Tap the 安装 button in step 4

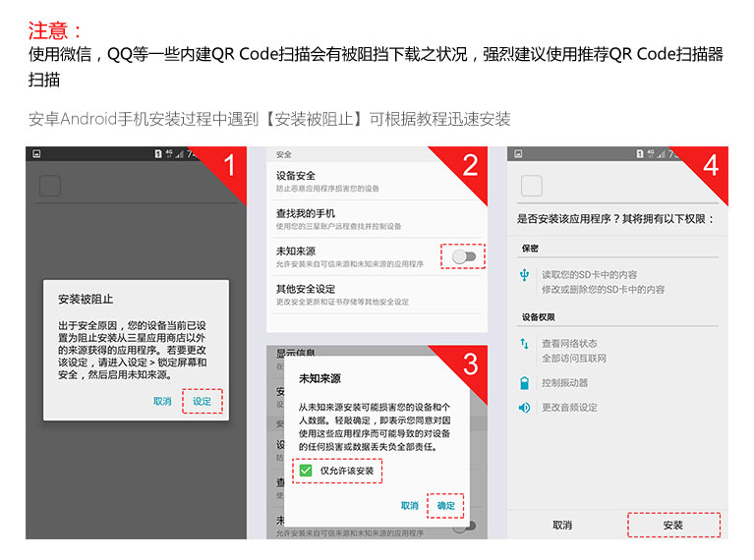click(673, 526)
